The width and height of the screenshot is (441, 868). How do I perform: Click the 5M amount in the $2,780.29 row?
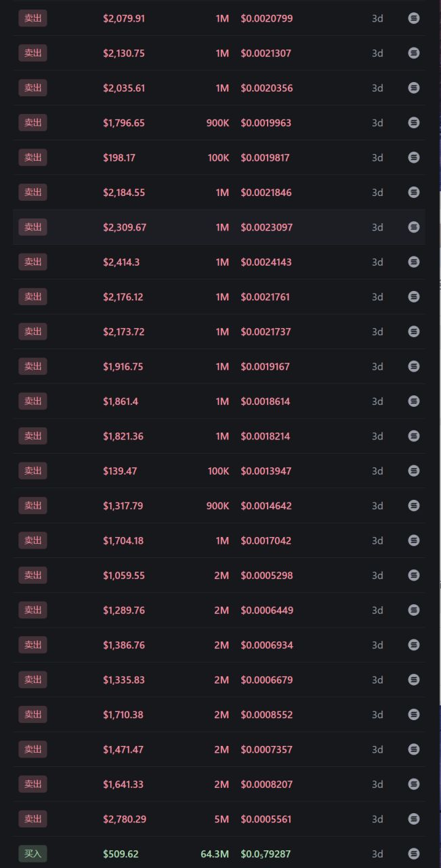pos(222,819)
